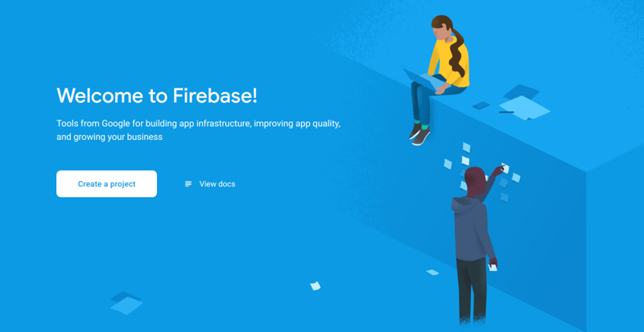Image resolution: width=644 pixels, height=332 pixels.
Task: Click the topmost sticky note on the wall
Action: 466,147
